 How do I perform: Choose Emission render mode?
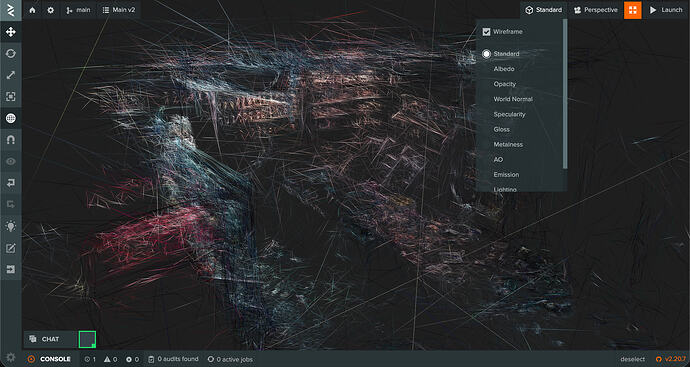[x=506, y=175]
